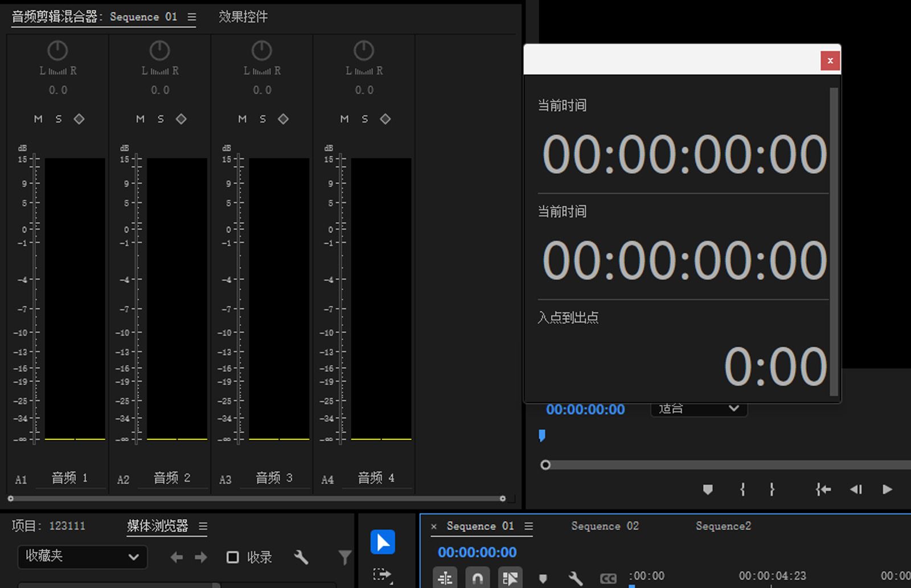This screenshot has height=588, width=911.
Task: Click the blue program monitor timecode 00:00:00:00
Action: [x=585, y=410]
